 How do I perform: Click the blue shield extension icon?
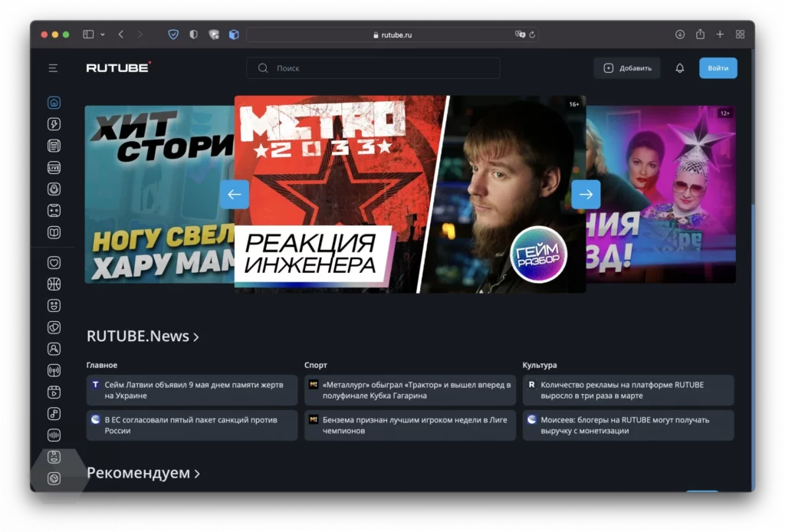(173, 34)
